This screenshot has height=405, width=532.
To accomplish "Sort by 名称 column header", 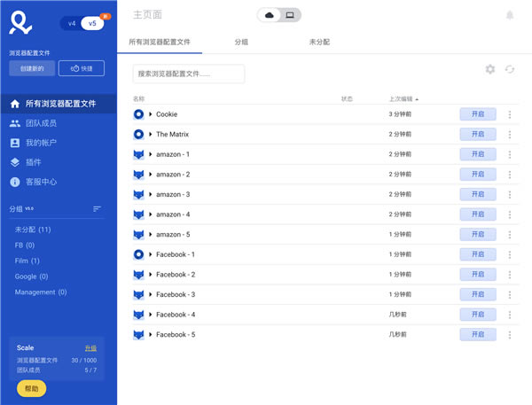I will pyautogui.click(x=139, y=99).
